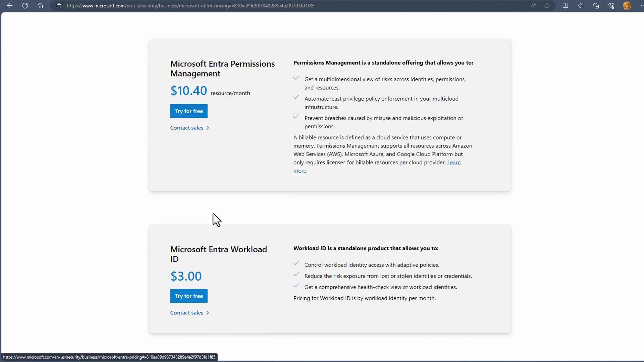Try Workload ID for free
This screenshot has width=644, height=362.
click(x=189, y=296)
